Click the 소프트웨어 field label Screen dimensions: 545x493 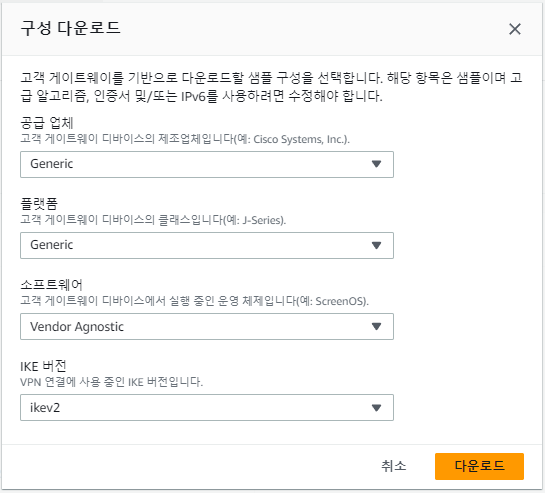[x=51, y=285]
